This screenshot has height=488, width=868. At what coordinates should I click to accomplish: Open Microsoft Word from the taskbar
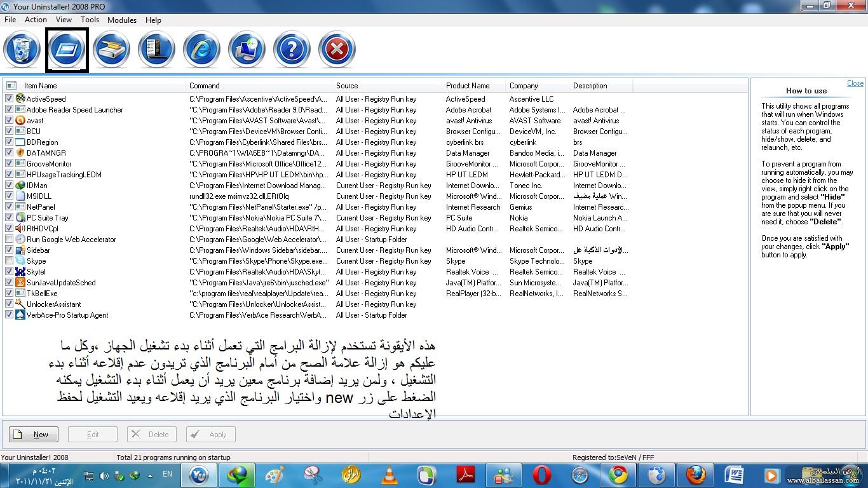click(x=734, y=475)
